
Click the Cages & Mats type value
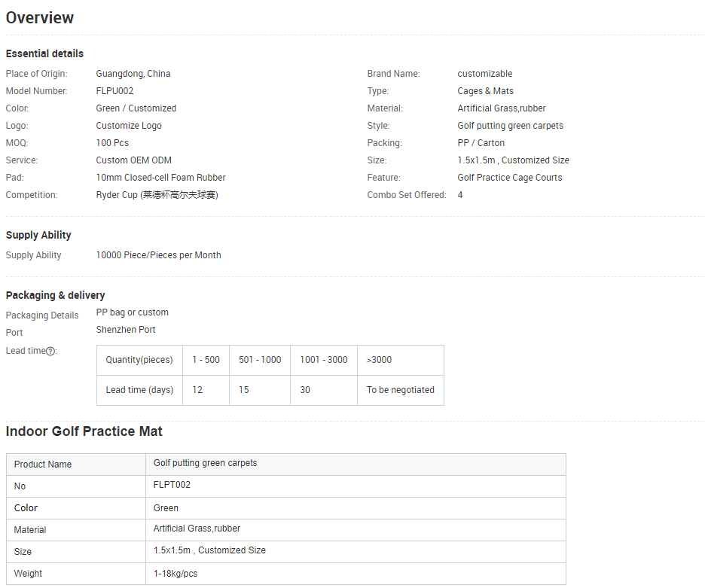coord(485,91)
